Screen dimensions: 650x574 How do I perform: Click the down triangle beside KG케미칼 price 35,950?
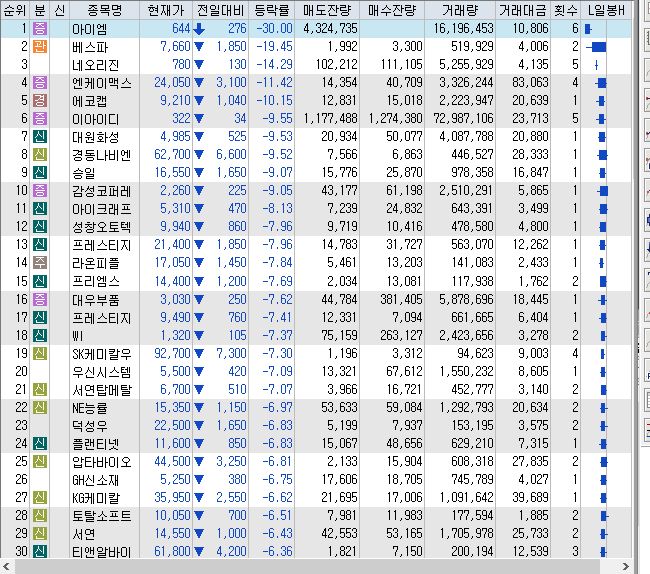point(199,497)
